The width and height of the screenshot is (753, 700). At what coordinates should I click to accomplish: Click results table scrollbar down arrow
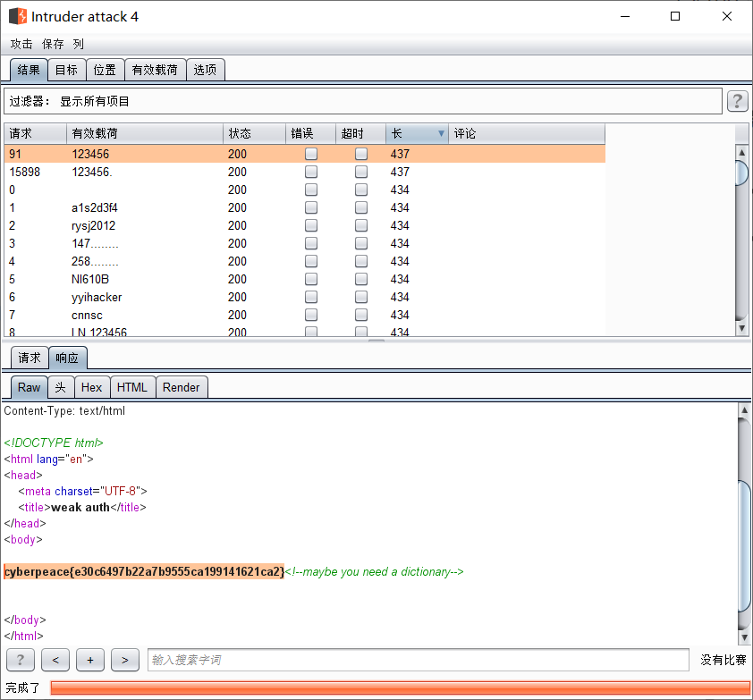point(742,328)
